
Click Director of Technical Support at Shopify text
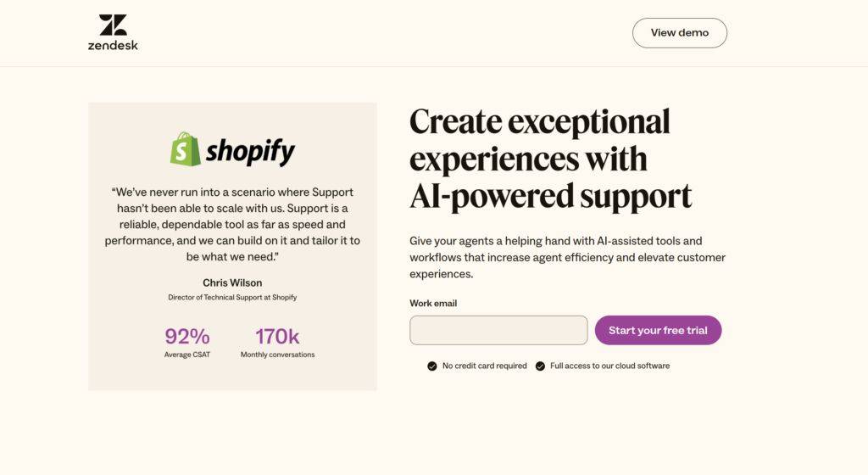[232, 297]
